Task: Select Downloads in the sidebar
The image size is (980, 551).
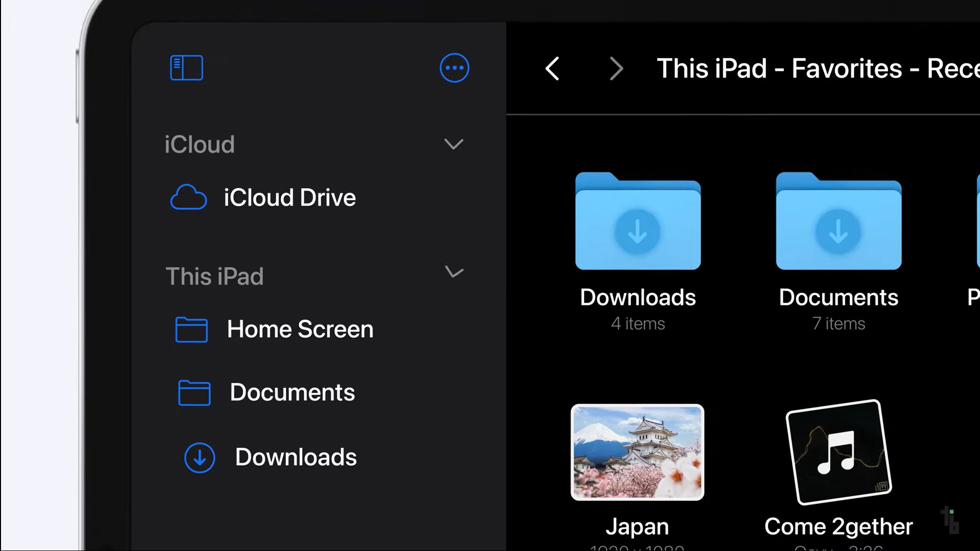Action: click(296, 457)
